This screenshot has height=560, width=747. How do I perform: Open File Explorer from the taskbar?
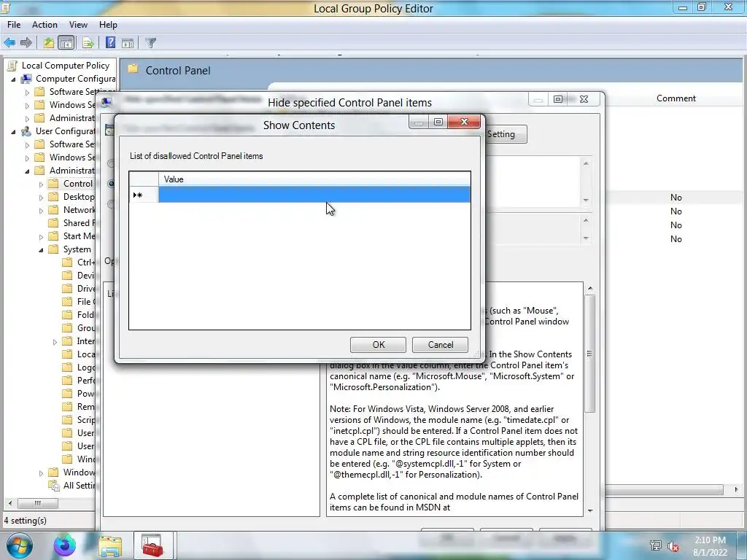(x=110, y=545)
